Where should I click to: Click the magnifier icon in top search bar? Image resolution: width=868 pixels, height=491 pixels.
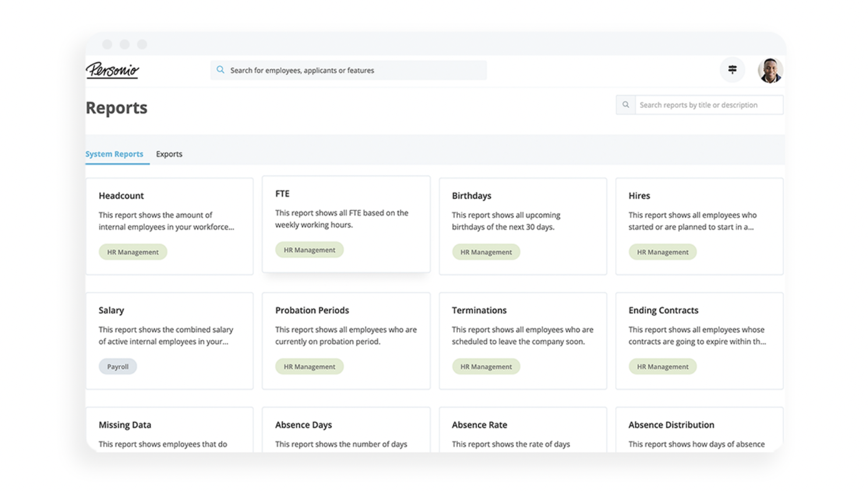coord(220,70)
